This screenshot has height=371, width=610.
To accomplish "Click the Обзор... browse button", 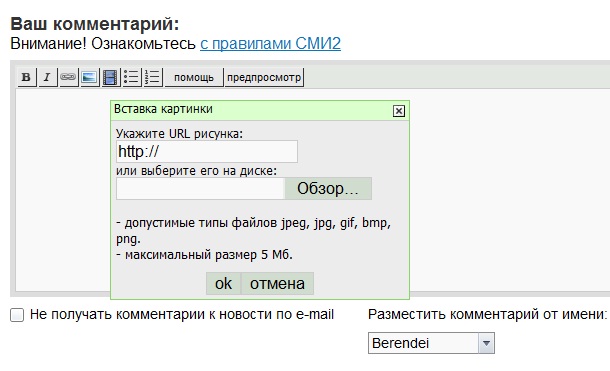I will point(328,189).
